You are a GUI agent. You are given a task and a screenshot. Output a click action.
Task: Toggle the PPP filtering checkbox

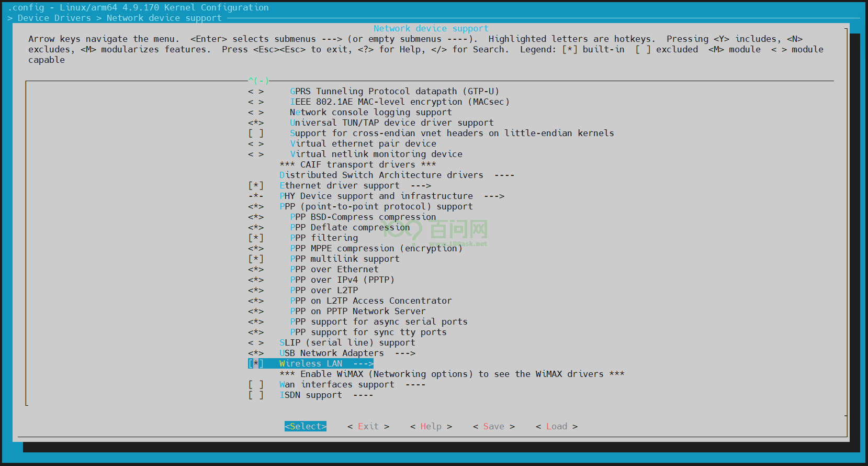click(256, 238)
